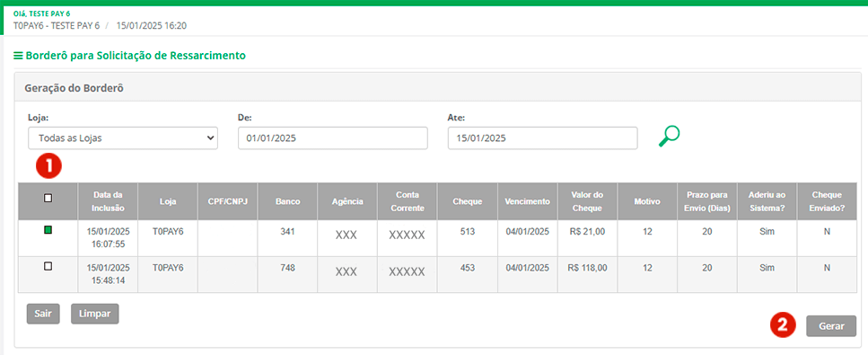
Task: Click the header timestamp '15/01/2025 16:20'
Action: 152,25
